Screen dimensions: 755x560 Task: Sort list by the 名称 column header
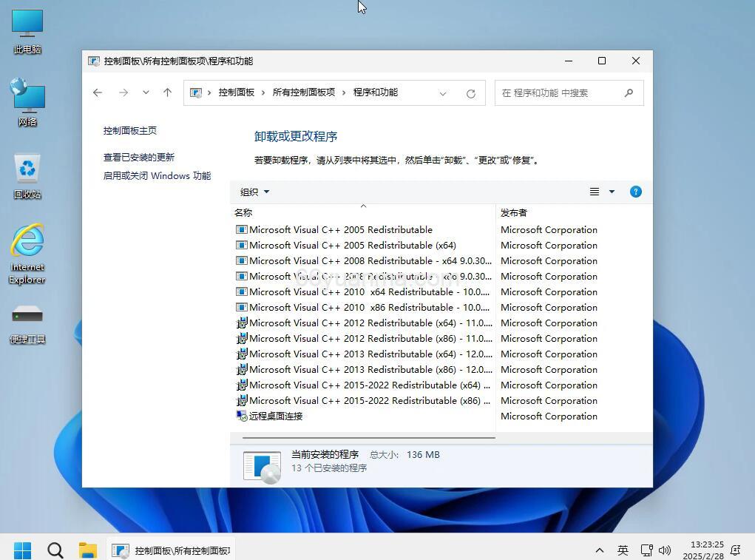coord(243,212)
